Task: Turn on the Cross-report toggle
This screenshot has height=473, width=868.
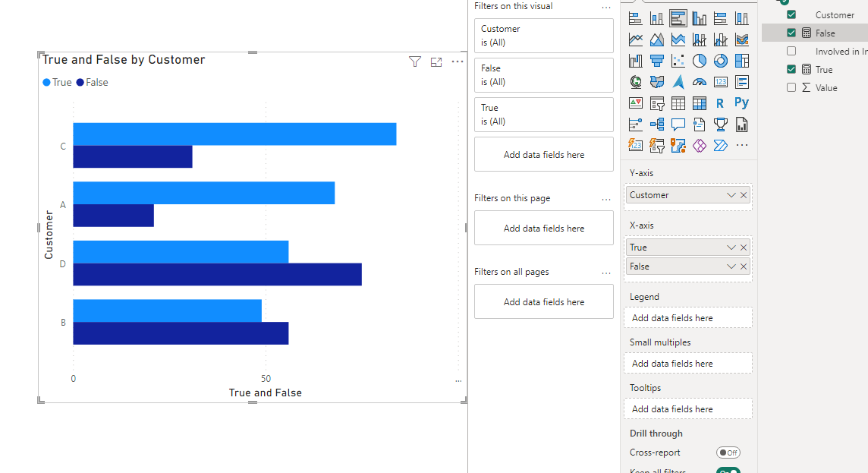Action: (x=728, y=453)
